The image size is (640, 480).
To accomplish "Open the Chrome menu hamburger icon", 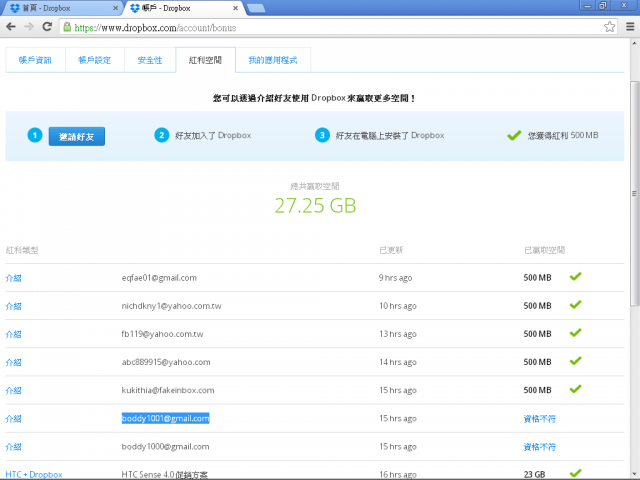I will coord(630,27).
